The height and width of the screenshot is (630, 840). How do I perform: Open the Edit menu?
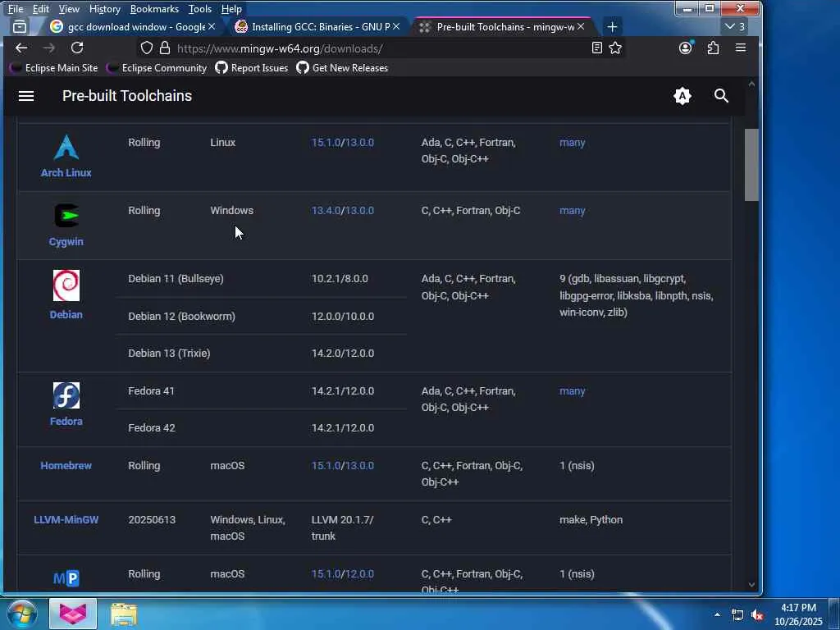pos(41,9)
